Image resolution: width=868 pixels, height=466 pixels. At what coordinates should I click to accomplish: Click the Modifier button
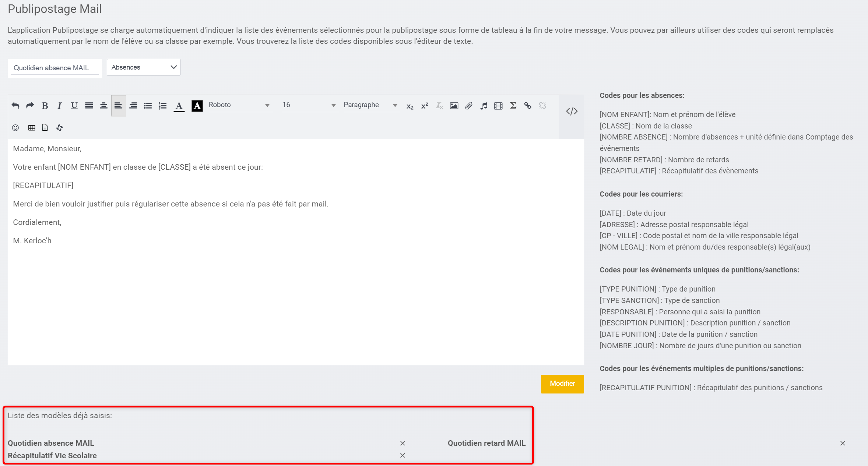pos(562,384)
